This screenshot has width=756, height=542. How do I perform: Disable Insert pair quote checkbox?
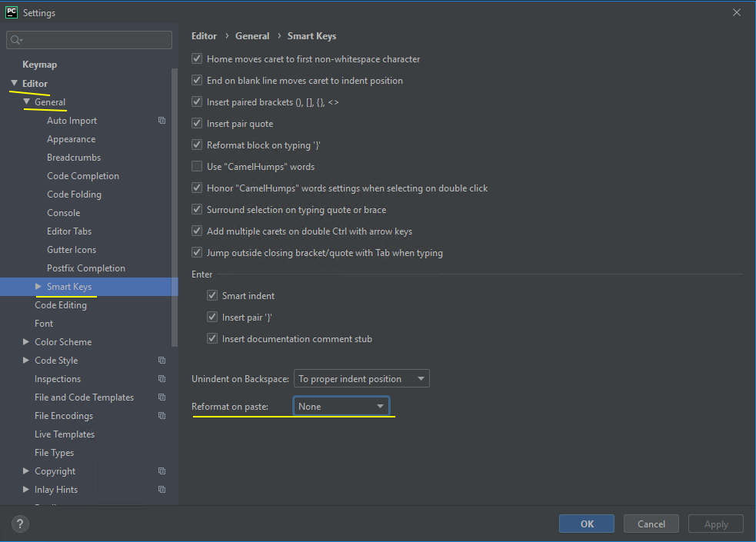[x=197, y=124]
